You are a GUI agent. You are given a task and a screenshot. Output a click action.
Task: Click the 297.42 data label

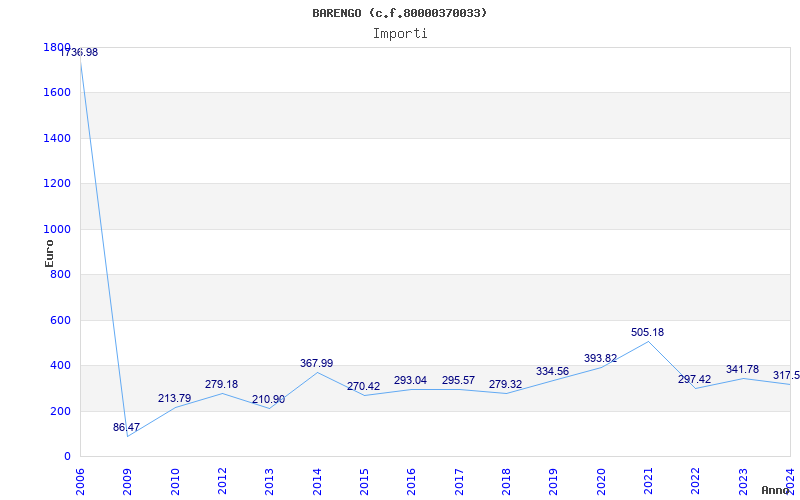pyautogui.click(x=694, y=379)
